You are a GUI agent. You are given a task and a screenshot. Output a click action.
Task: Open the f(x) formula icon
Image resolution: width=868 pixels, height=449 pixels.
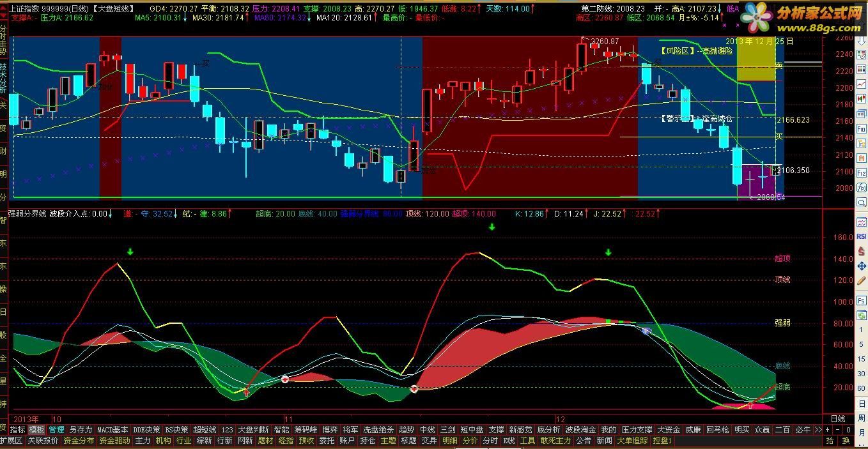pyautogui.click(x=861, y=187)
